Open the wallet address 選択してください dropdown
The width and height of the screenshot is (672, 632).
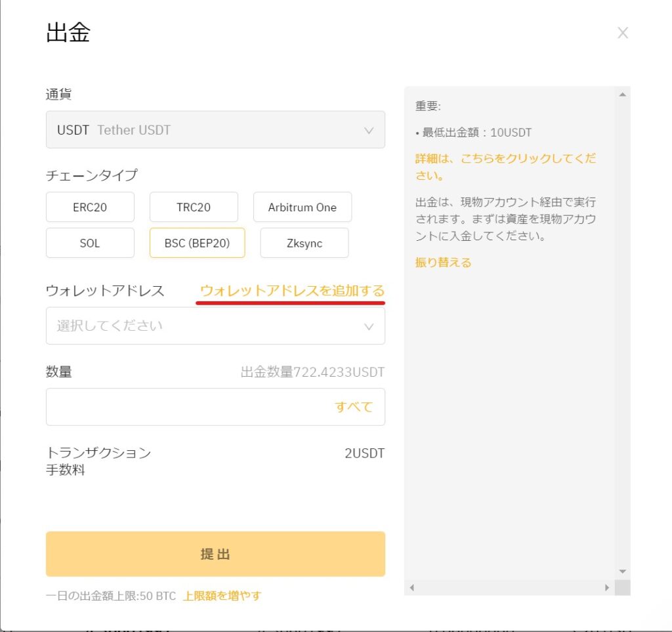215,326
